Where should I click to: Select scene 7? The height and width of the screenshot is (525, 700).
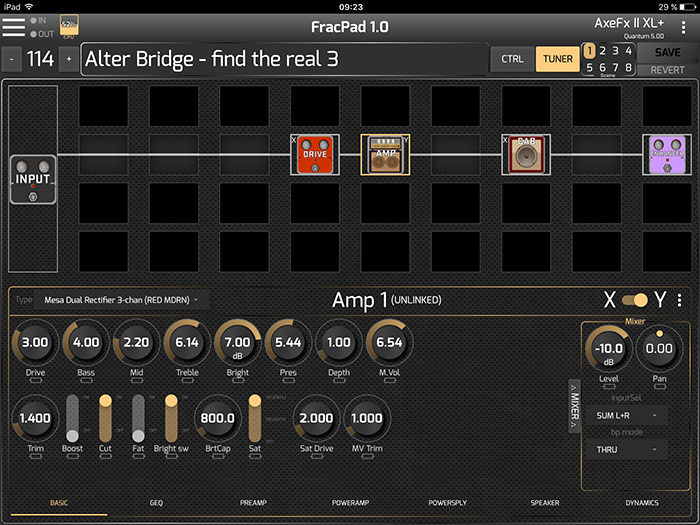[616, 67]
